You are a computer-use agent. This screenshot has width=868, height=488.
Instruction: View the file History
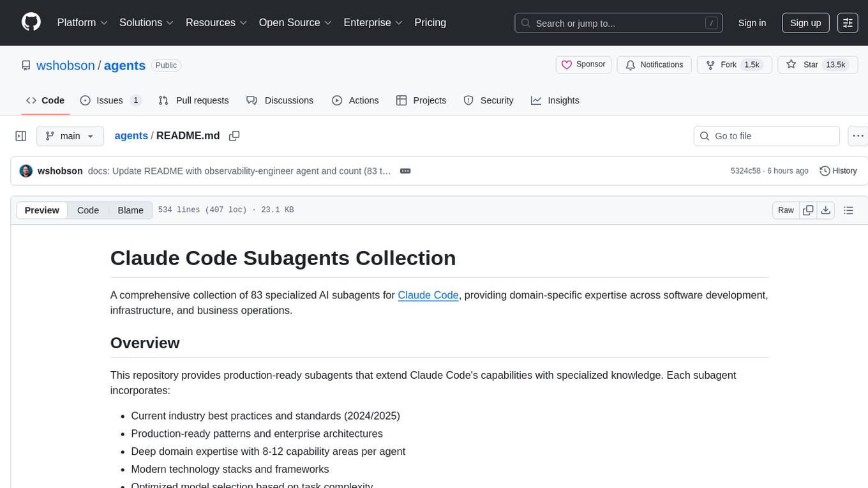coord(838,171)
